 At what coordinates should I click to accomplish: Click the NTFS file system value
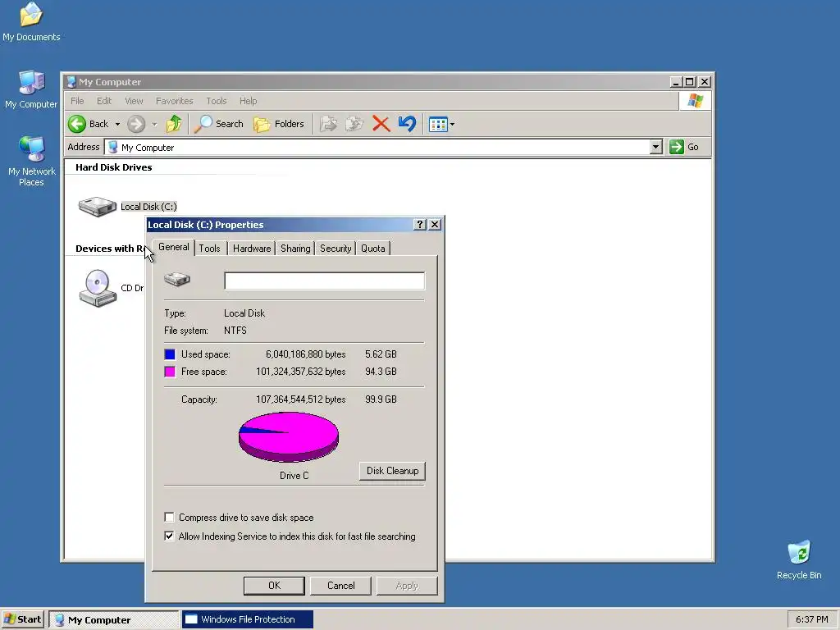pyautogui.click(x=235, y=331)
